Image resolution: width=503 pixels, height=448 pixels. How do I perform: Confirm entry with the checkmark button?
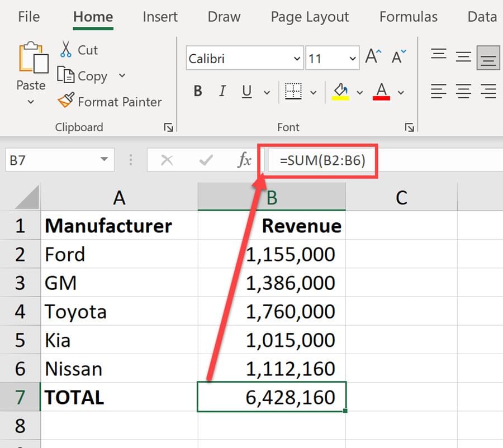pos(206,159)
